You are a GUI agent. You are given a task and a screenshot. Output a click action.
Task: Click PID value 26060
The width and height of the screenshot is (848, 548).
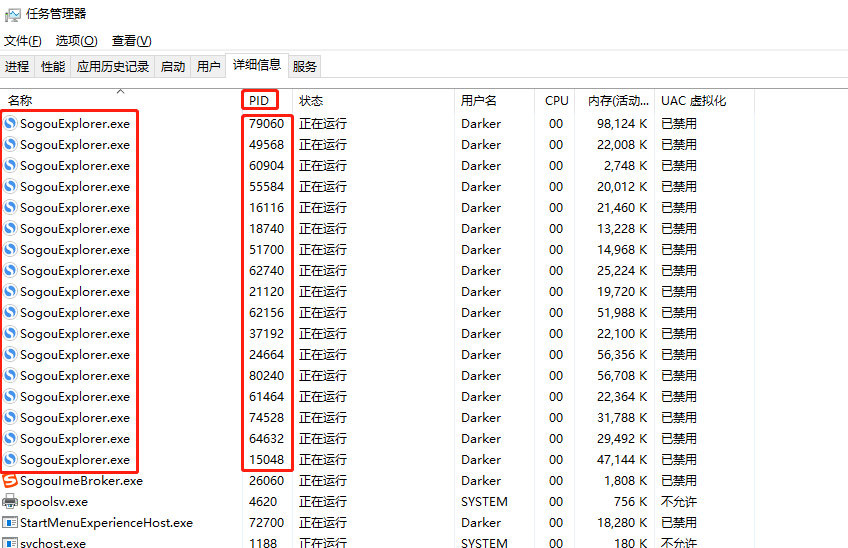point(266,480)
